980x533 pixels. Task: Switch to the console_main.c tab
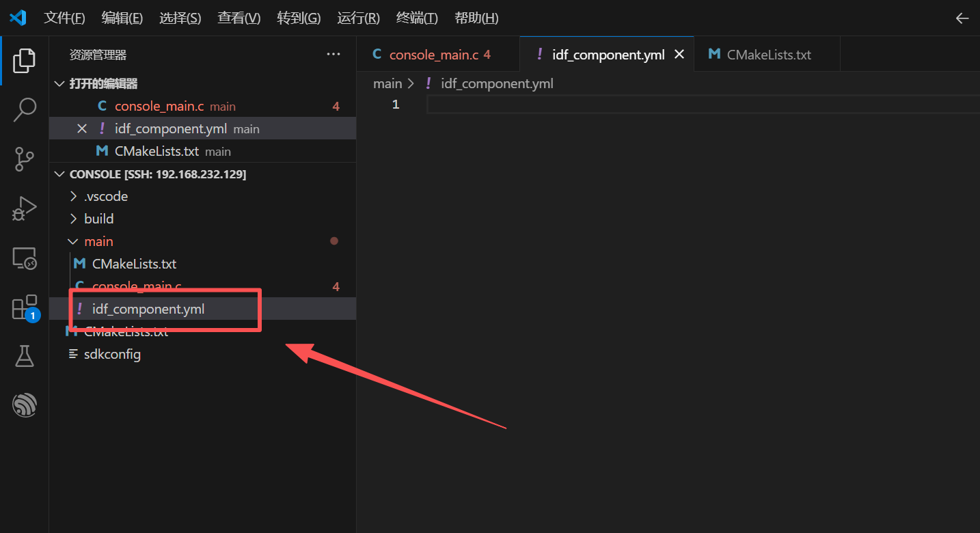click(x=438, y=55)
